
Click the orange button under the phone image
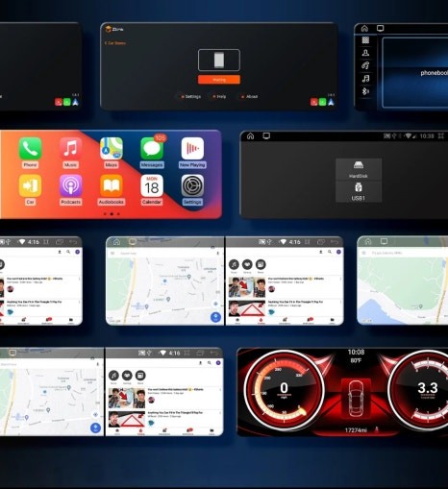[219, 80]
